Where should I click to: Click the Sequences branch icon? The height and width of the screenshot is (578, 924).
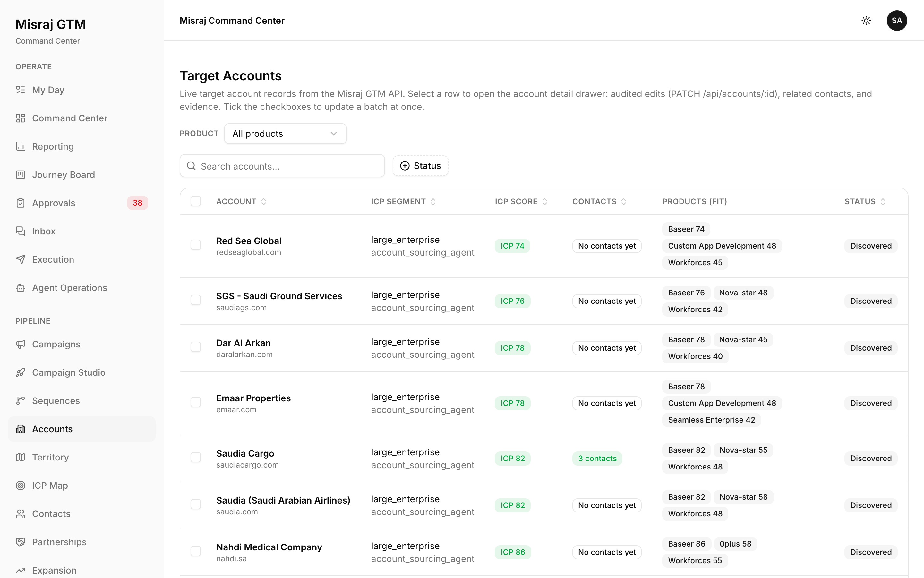21,401
